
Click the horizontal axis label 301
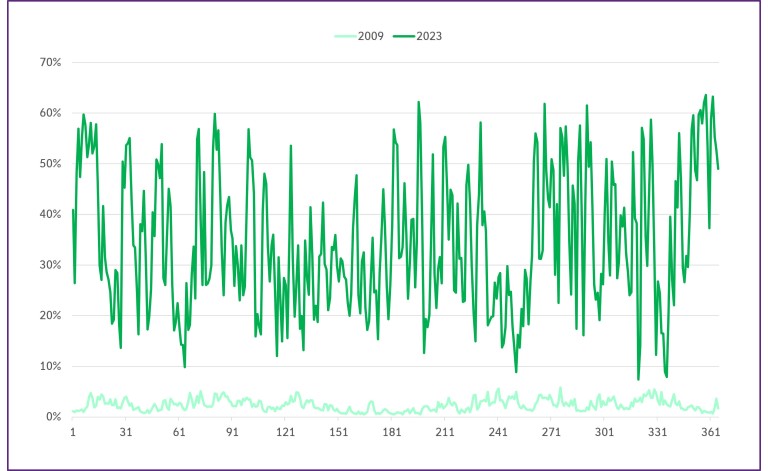(x=604, y=432)
